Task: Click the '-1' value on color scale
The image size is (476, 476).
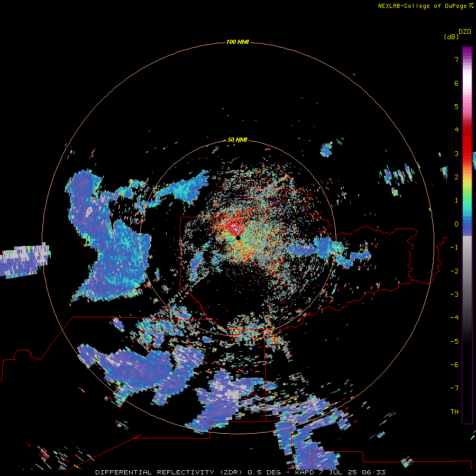Action: pyautogui.click(x=454, y=248)
